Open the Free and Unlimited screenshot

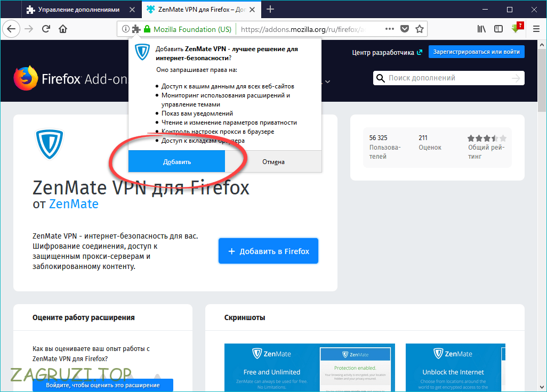tap(309, 367)
